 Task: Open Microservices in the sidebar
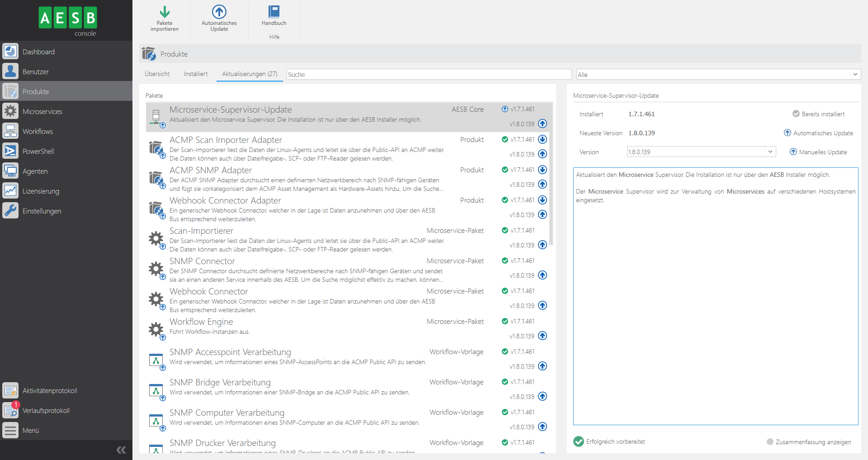(42, 112)
